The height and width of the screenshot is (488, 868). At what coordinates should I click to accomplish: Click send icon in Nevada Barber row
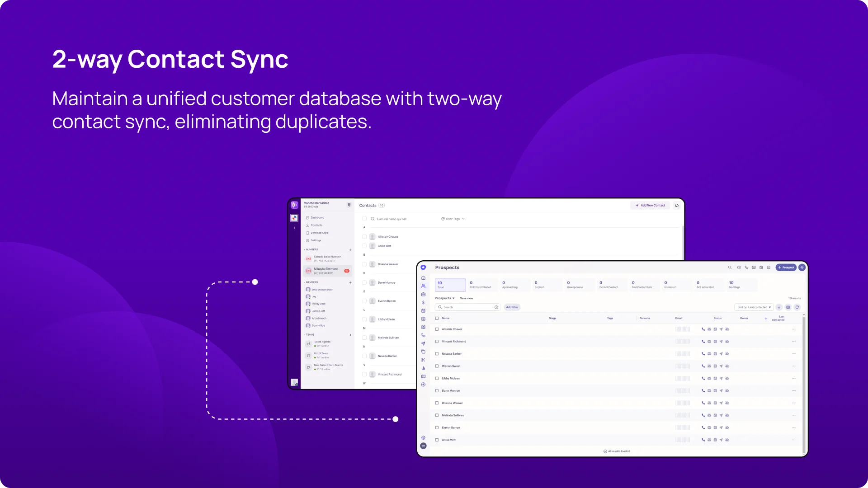(x=721, y=354)
